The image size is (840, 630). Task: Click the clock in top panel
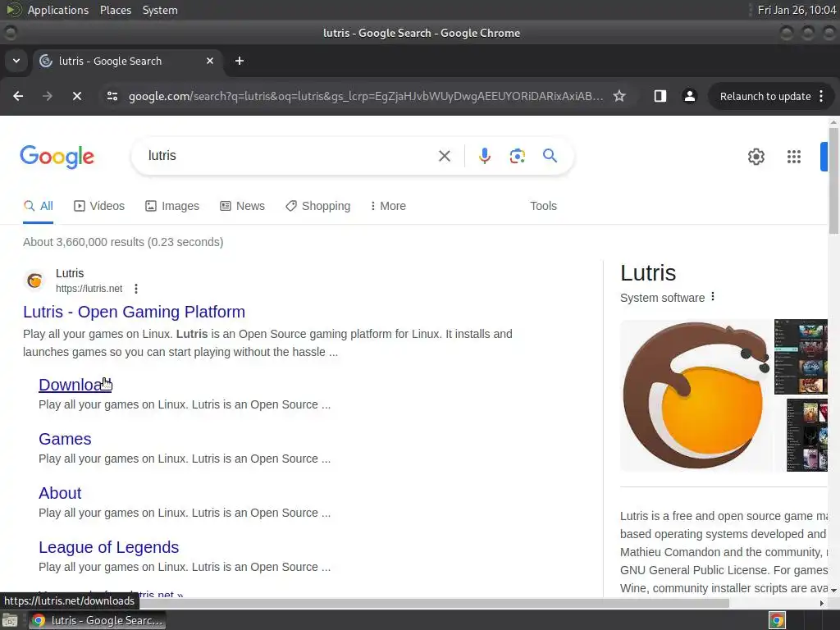[x=797, y=10]
